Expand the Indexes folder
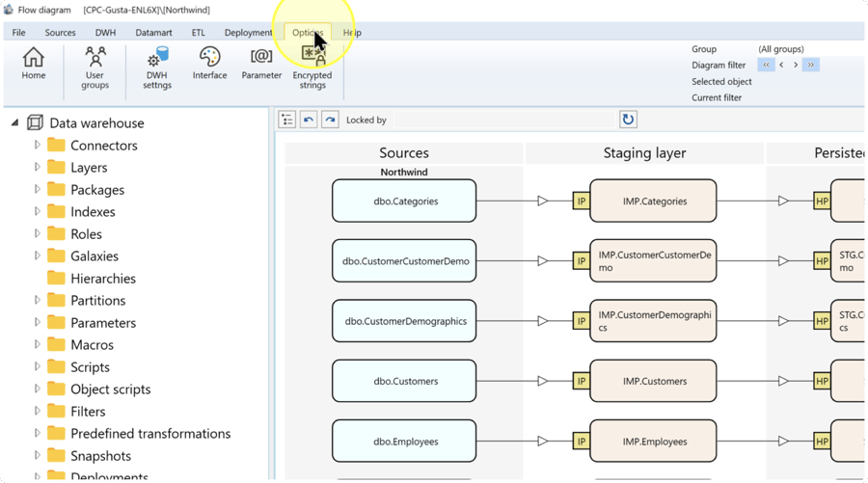Image resolution: width=868 pixels, height=483 pixels. [37, 211]
